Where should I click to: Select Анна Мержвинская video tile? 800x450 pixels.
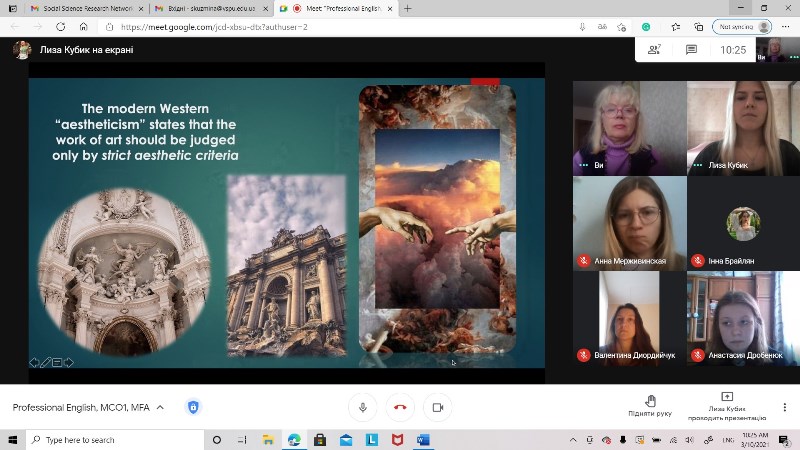coord(630,223)
